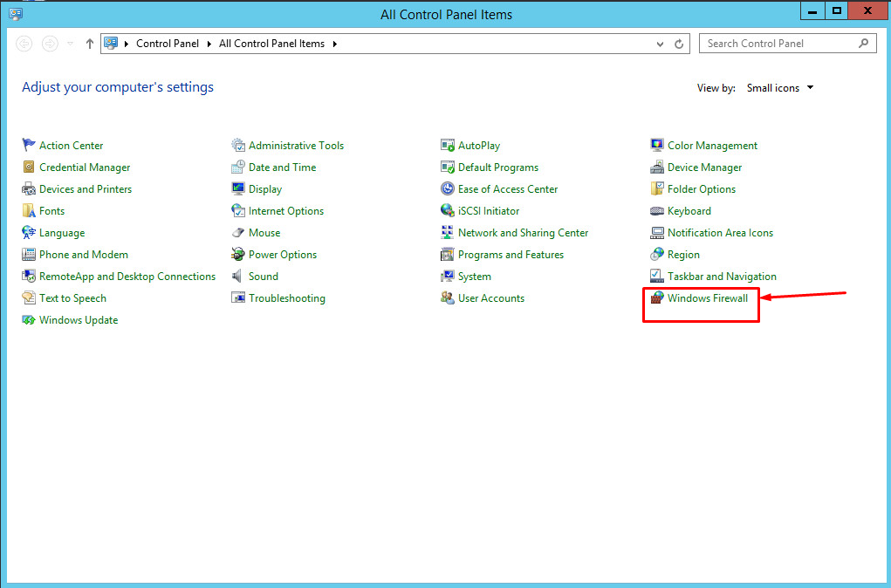Maximize the All Control Panel Items window
Viewport: 891px width, 588px height.
(x=836, y=10)
